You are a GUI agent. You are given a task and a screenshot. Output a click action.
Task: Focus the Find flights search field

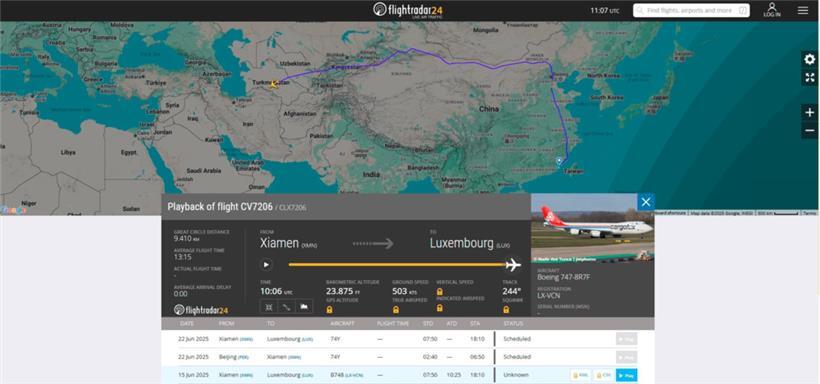point(691,10)
